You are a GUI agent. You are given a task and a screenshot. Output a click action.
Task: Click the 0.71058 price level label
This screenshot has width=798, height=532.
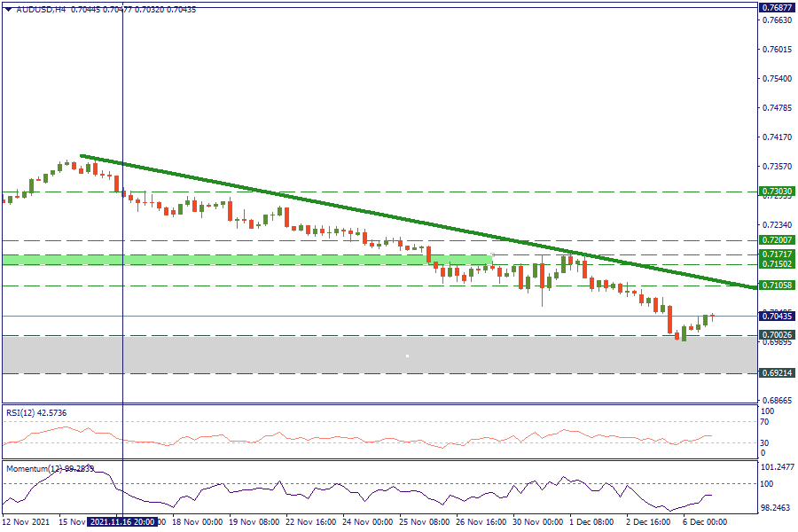pyautogui.click(x=777, y=286)
